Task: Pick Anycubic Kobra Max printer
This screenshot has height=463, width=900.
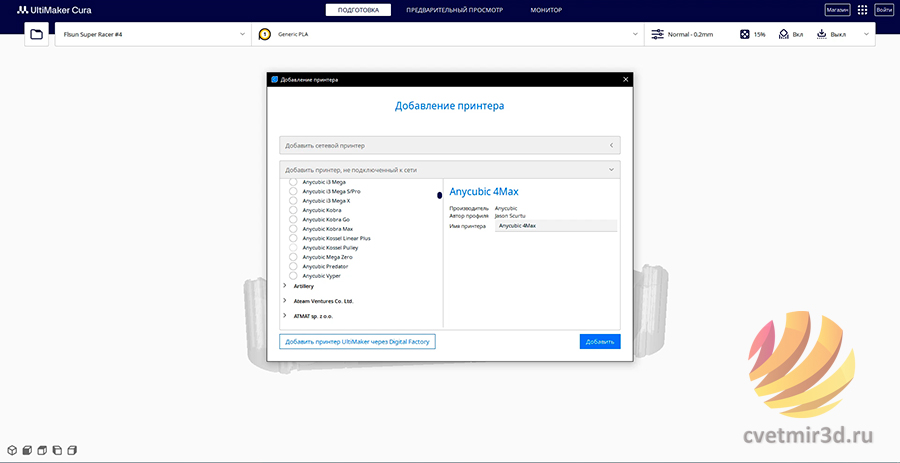Action: tap(293, 228)
